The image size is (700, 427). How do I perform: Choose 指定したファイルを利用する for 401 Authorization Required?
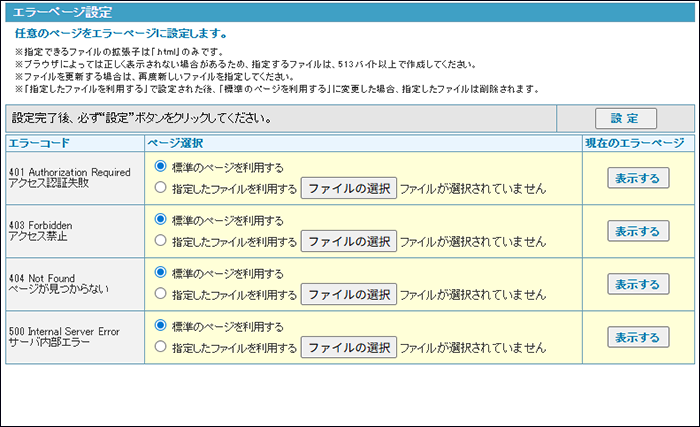coord(161,187)
